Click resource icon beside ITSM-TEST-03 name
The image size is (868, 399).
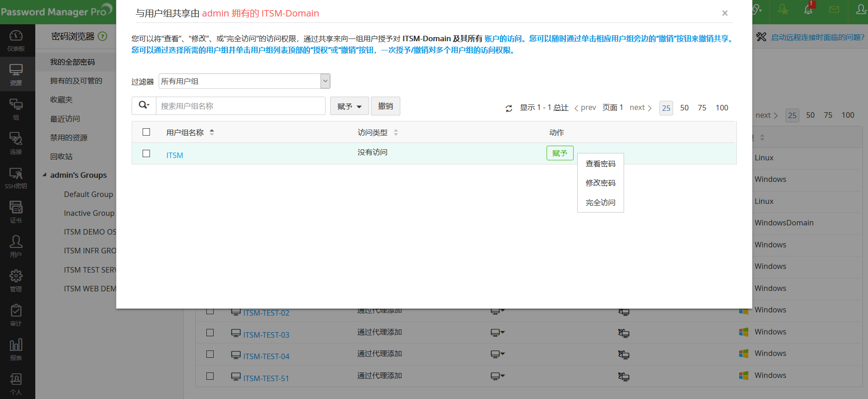[x=236, y=333]
